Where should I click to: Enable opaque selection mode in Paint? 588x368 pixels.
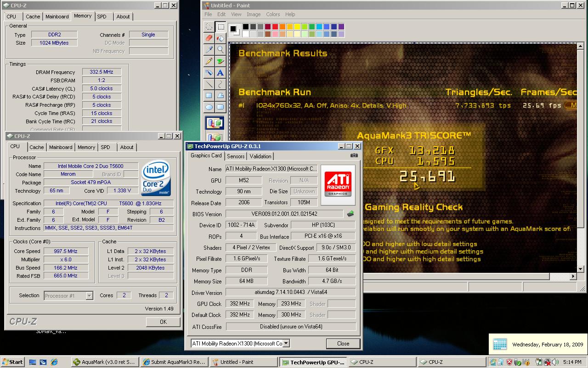coord(215,123)
